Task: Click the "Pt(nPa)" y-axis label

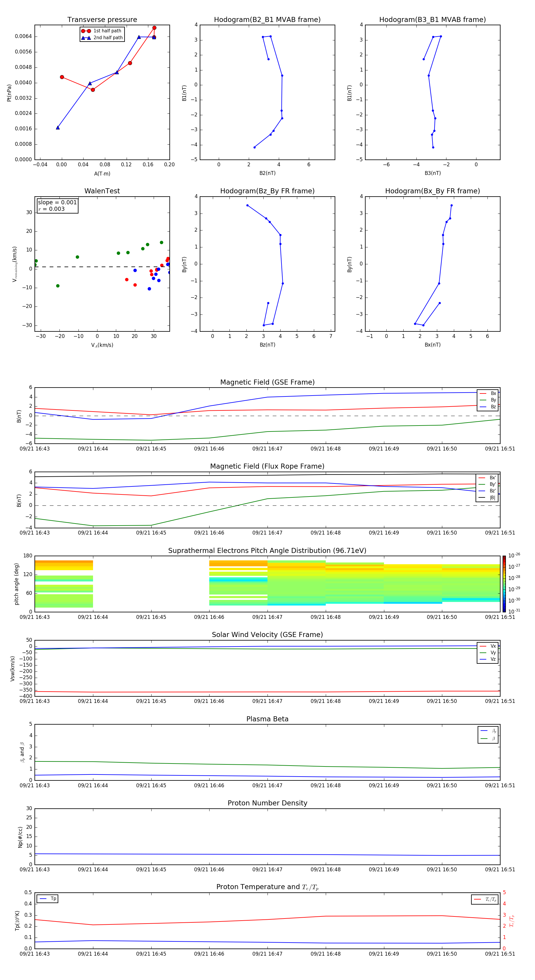Action: pyautogui.click(x=9, y=93)
